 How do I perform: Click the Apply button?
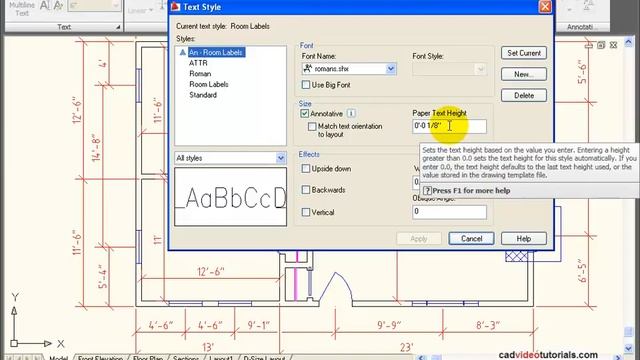(x=419, y=239)
